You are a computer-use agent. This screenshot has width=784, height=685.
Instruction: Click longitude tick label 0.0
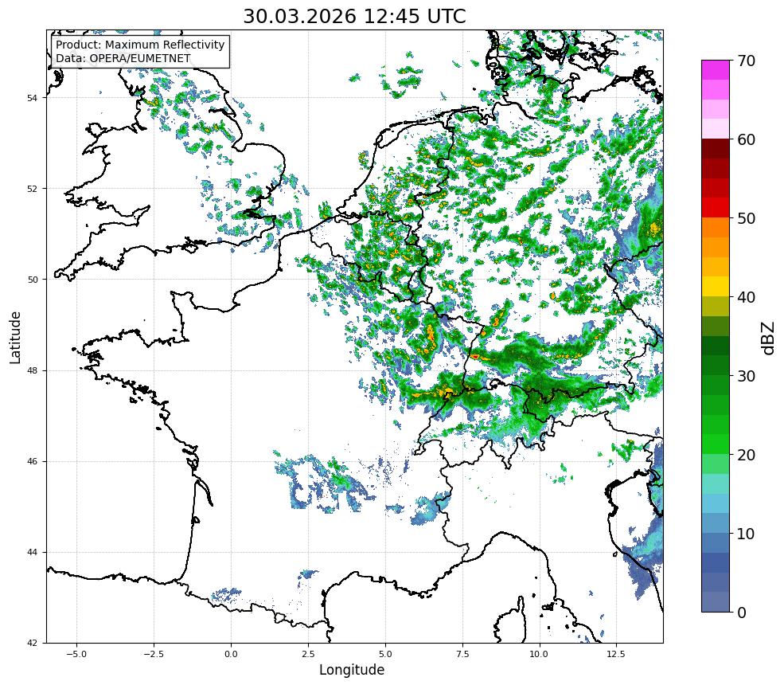tap(231, 654)
